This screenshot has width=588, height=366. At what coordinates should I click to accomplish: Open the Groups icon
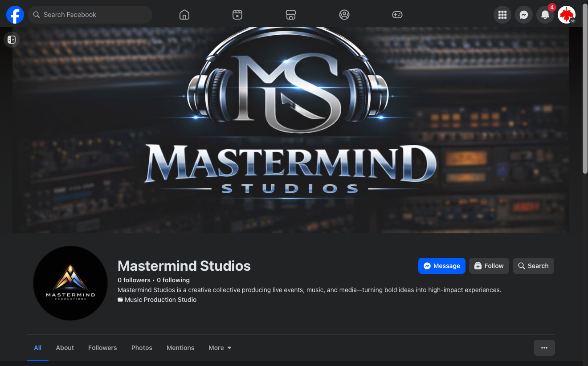point(344,15)
